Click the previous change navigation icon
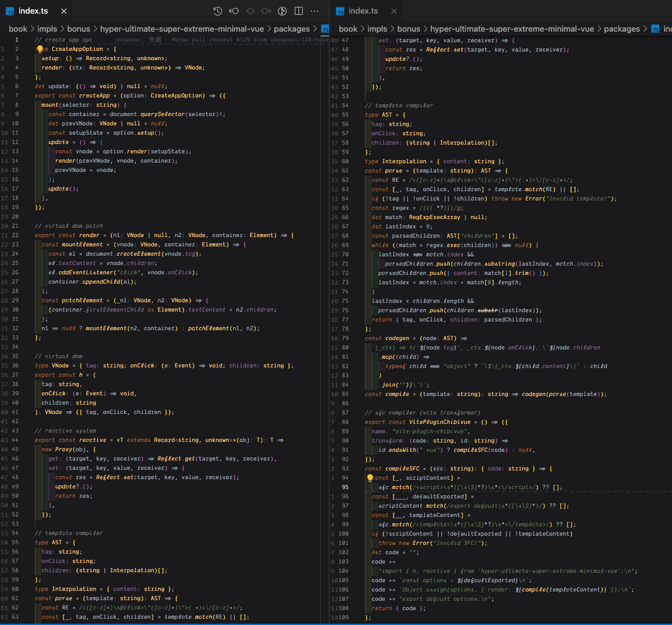The height and width of the screenshot is (625, 672). point(234,11)
